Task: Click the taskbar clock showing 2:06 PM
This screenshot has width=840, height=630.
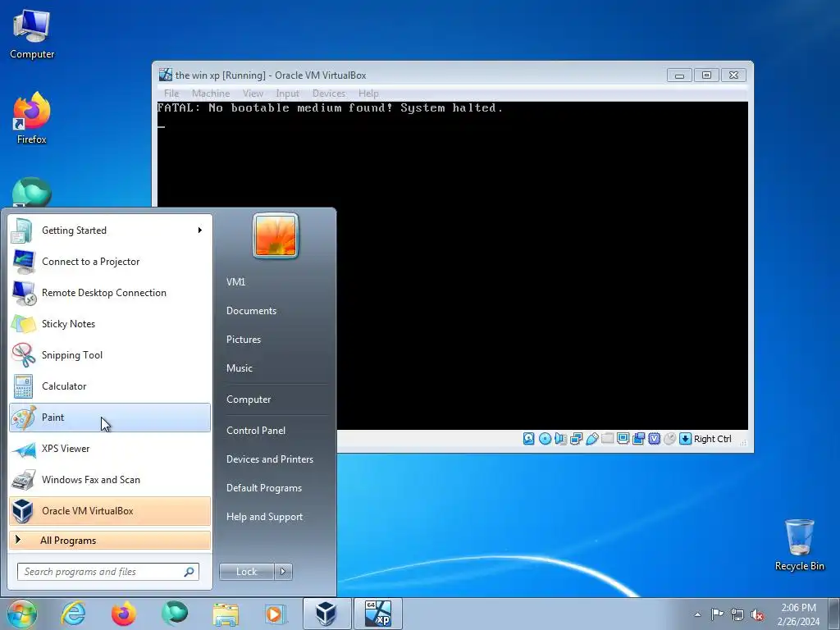Action: [798, 614]
